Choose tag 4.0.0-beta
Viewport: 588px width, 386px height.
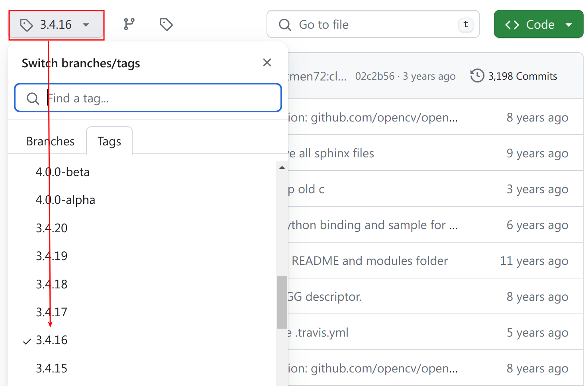click(x=63, y=172)
